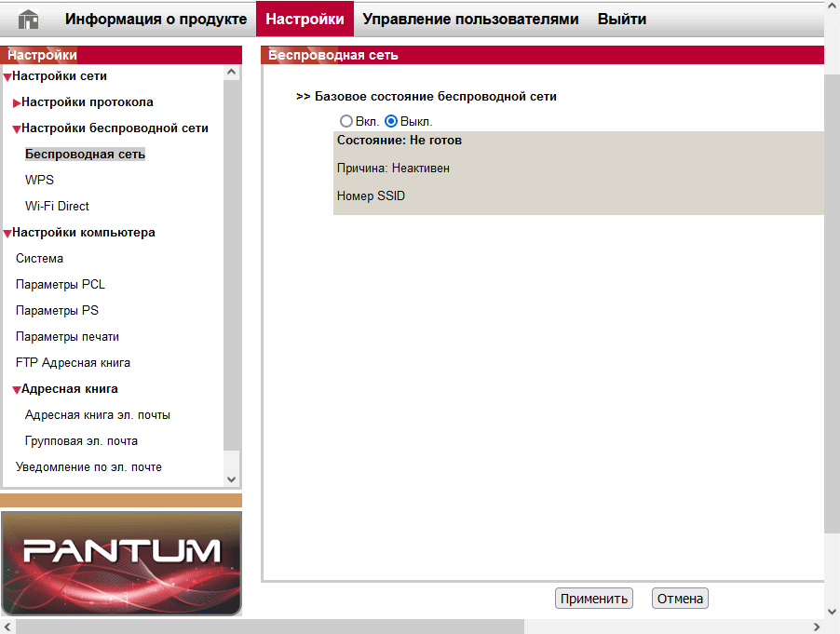Click the Причина: Неактивен text
This screenshot has height=634, width=840.
(393, 169)
